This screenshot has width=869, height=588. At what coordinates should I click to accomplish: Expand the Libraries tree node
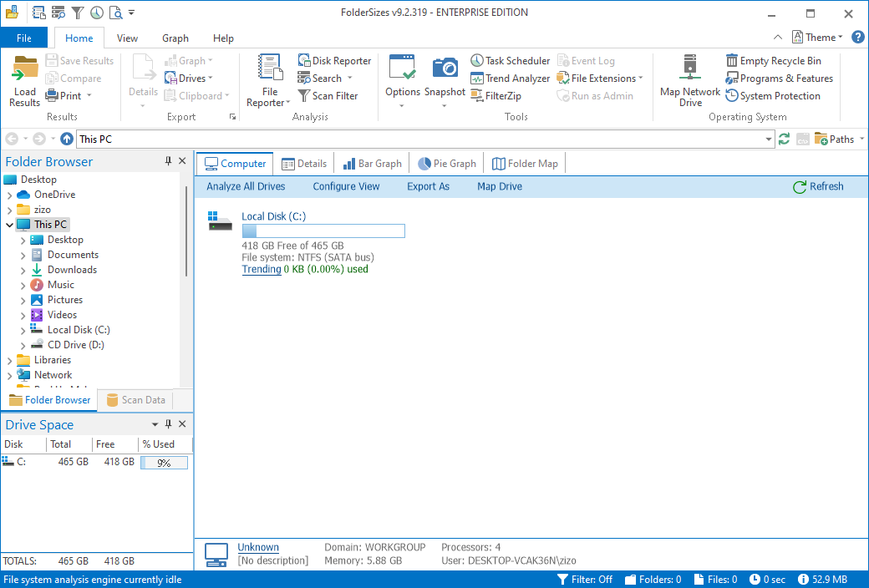pyautogui.click(x=9, y=360)
